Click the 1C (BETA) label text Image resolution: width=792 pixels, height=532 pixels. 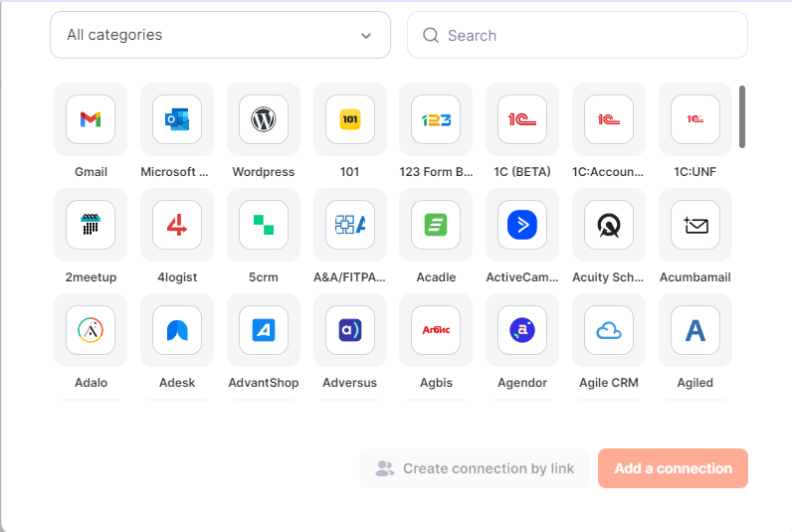tap(522, 172)
